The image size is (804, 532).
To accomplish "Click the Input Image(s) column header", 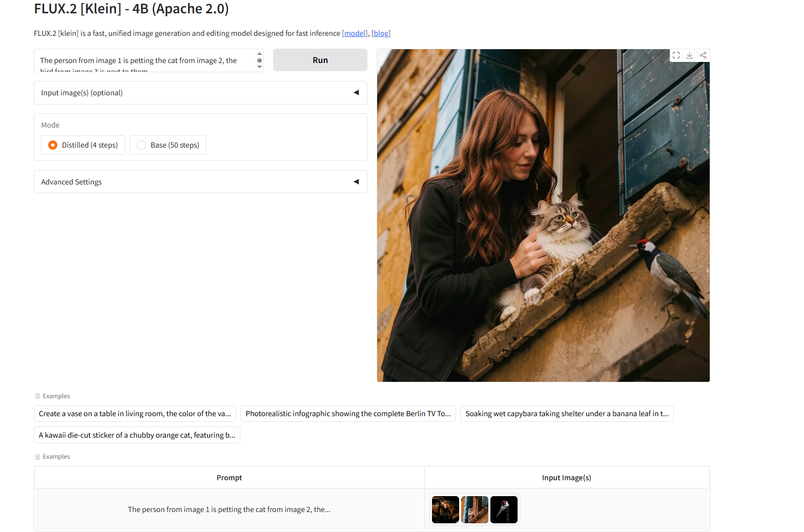I will (567, 478).
